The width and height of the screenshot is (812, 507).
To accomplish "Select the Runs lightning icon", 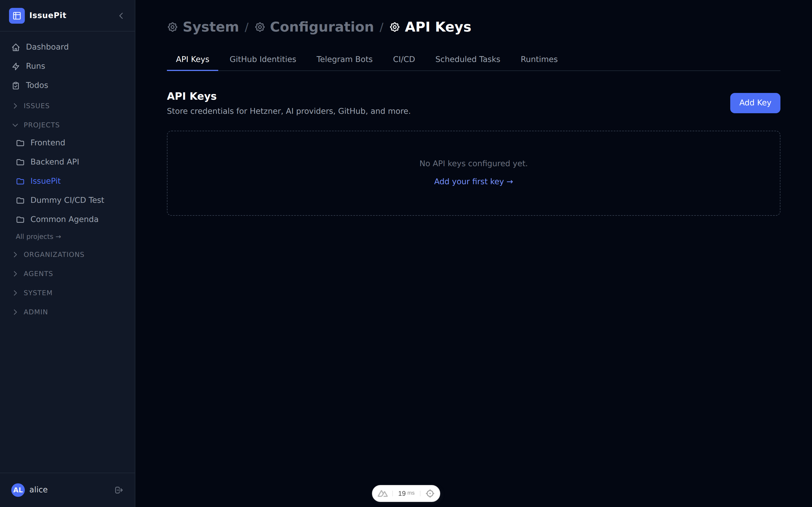I will click(16, 66).
